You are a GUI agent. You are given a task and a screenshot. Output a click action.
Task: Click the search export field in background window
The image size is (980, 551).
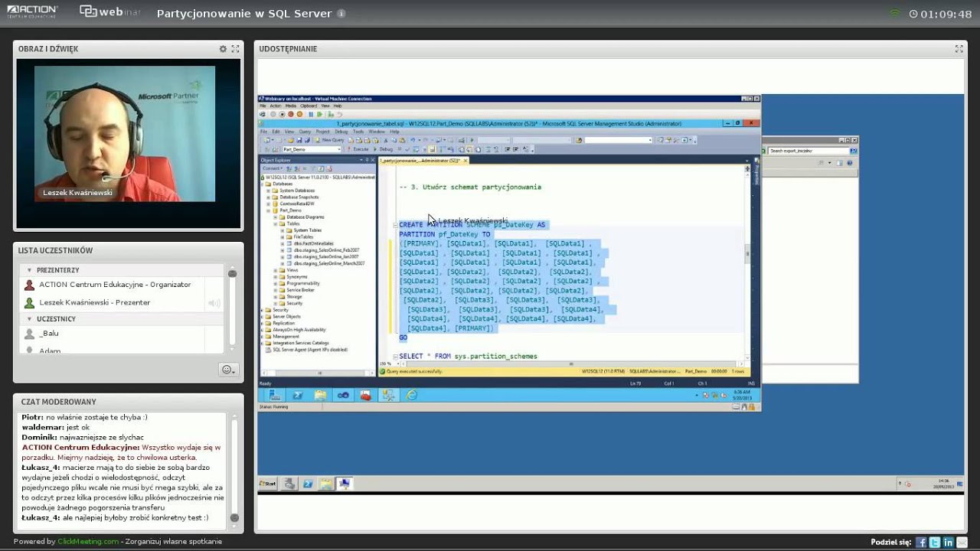[808, 151]
